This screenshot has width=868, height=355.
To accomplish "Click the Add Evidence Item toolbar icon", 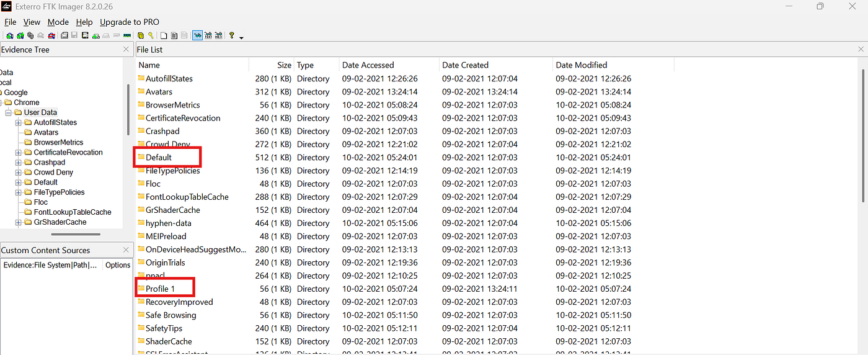I will point(10,35).
